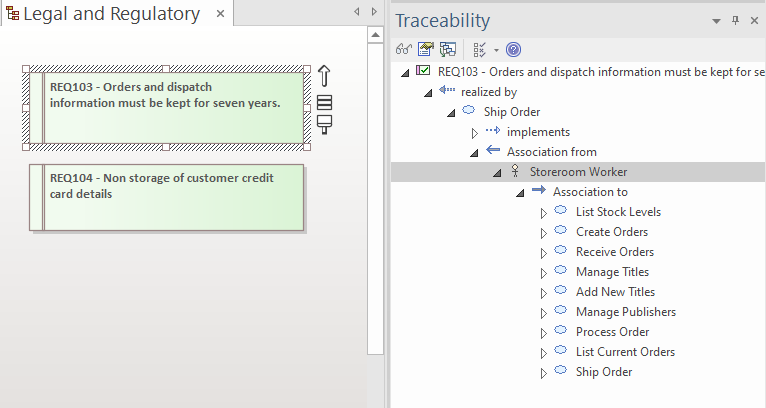Click the second icon in Traceability toolbar
Screen dimensions: 766x408
pyautogui.click(x=426, y=49)
